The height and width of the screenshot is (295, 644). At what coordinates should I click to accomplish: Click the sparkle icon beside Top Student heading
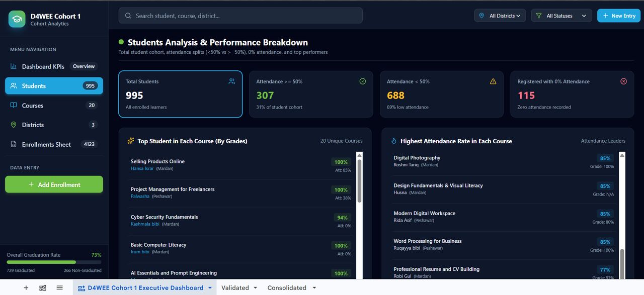(x=131, y=141)
